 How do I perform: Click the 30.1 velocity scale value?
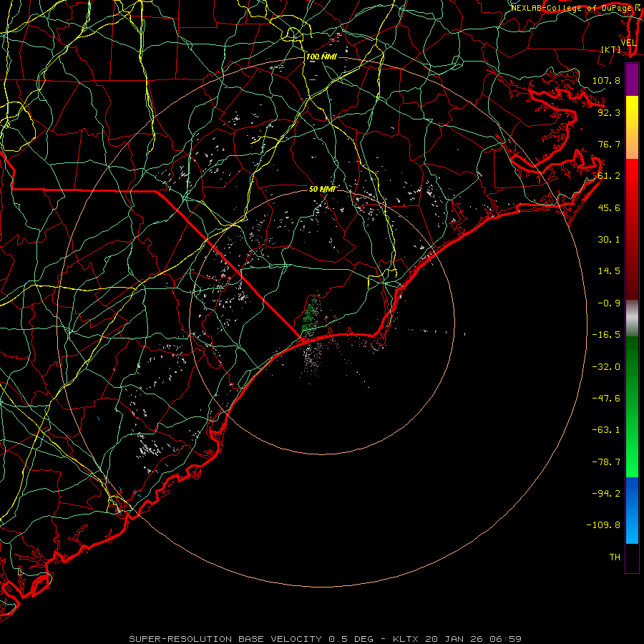click(x=609, y=240)
